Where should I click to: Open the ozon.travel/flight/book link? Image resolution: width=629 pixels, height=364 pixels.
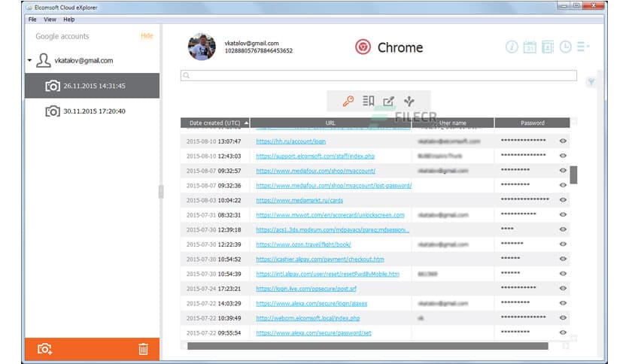(303, 244)
